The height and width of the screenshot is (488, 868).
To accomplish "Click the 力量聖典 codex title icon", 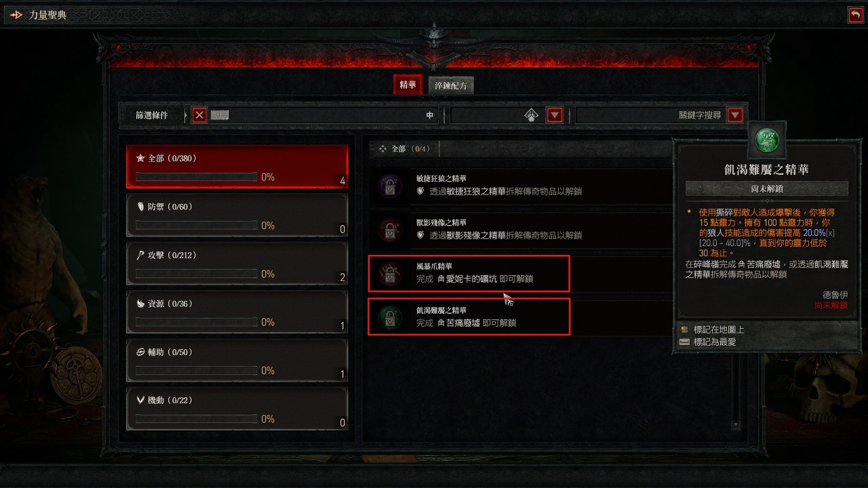I will click(16, 15).
